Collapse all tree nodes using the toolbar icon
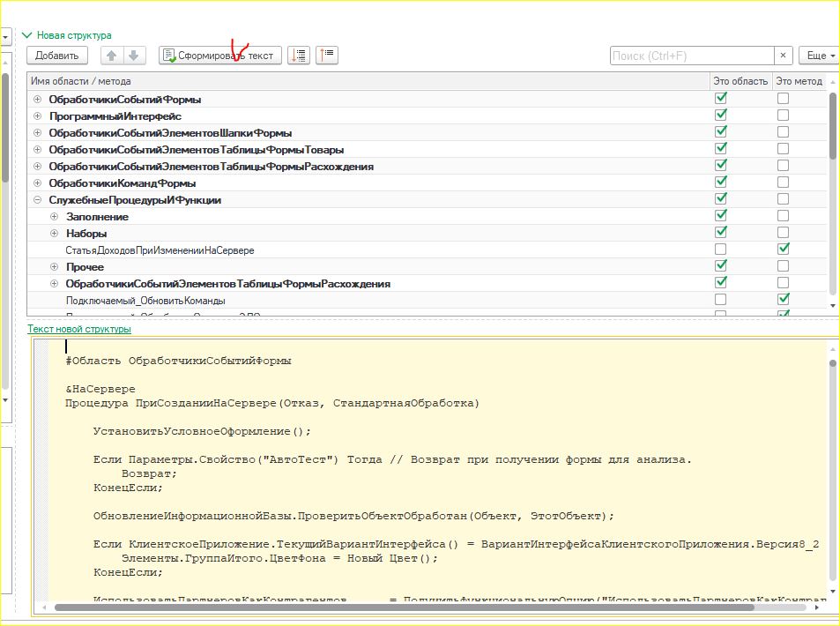This screenshot has width=840, height=626. pos(327,56)
